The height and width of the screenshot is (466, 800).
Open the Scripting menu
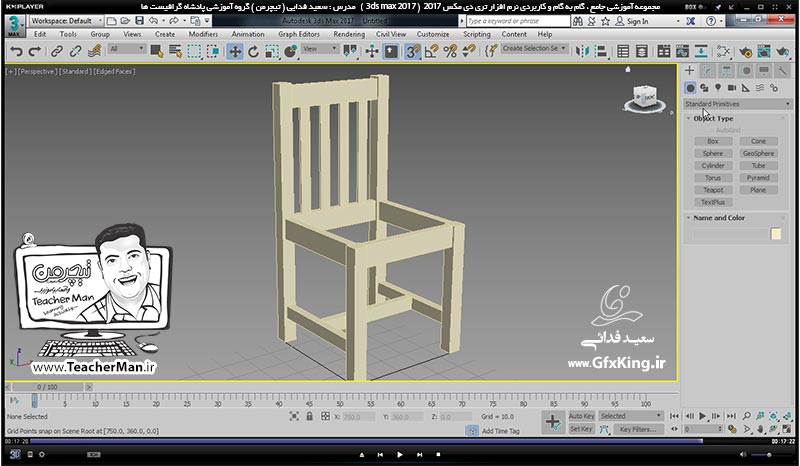tap(477, 34)
